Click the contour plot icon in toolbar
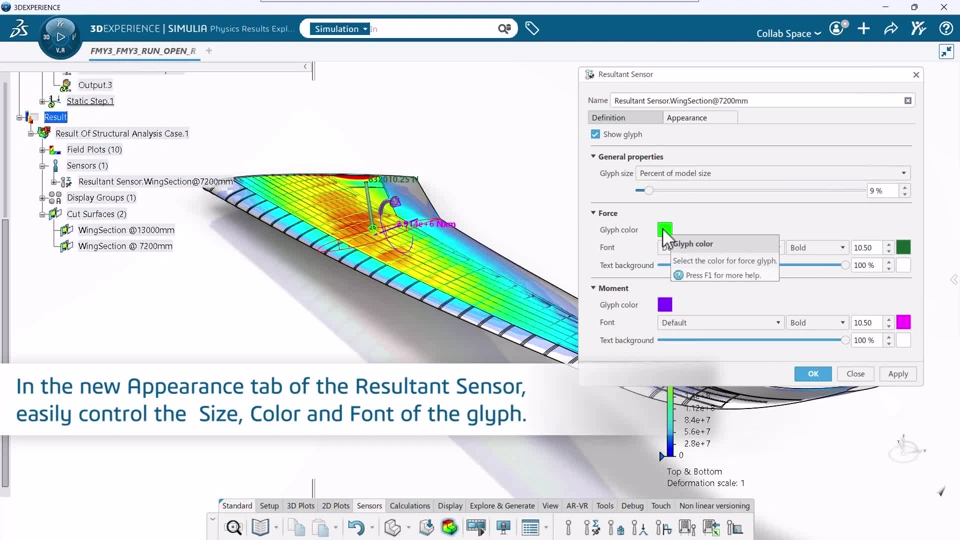Image resolution: width=960 pixels, height=540 pixels. pyautogui.click(x=450, y=527)
